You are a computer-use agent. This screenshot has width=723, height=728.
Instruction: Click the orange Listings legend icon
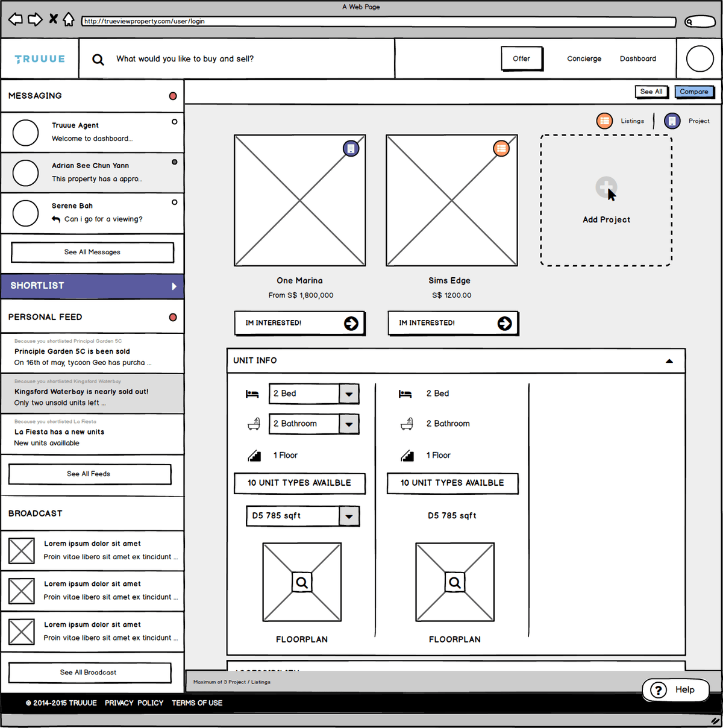tap(604, 121)
